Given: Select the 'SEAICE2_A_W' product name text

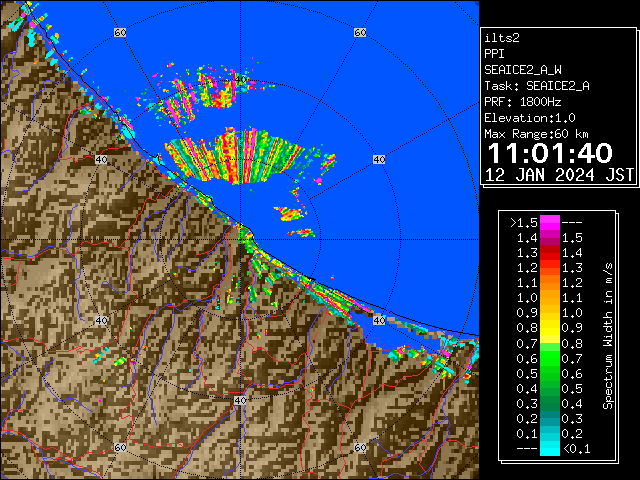Looking at the screenshot, I should pos(522,70).
